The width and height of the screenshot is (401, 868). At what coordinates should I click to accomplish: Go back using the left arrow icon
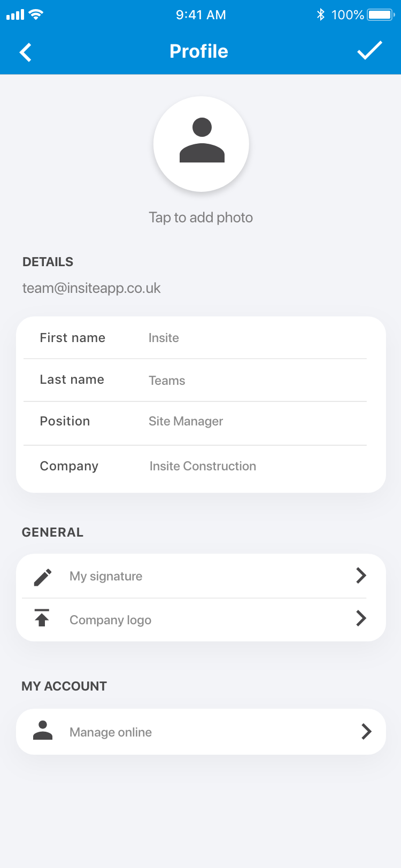(x=25, y=52)
